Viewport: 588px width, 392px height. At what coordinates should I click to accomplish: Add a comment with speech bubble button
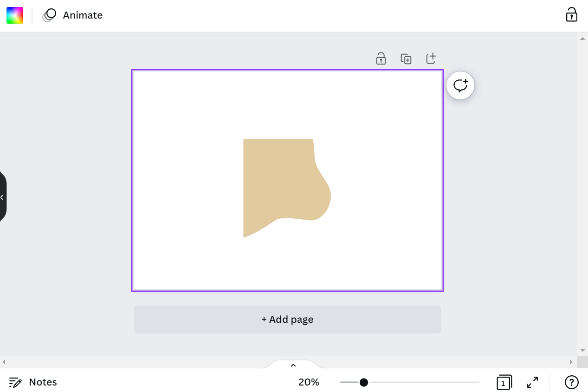click(460, 85)
